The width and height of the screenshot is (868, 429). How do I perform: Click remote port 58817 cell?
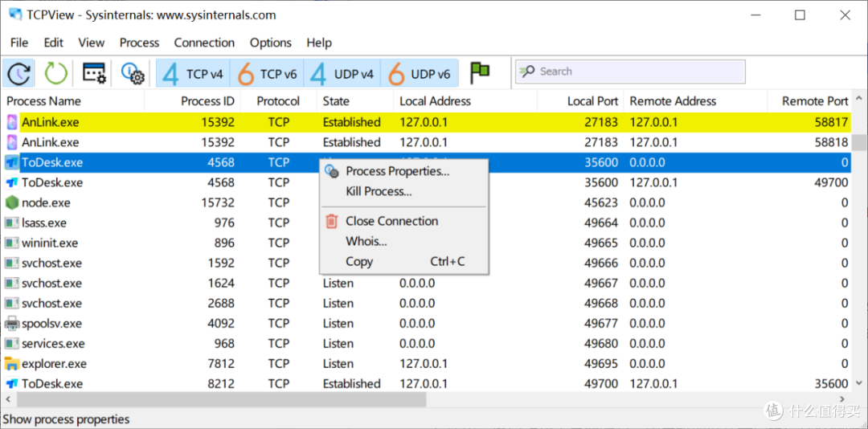(832, 122)
